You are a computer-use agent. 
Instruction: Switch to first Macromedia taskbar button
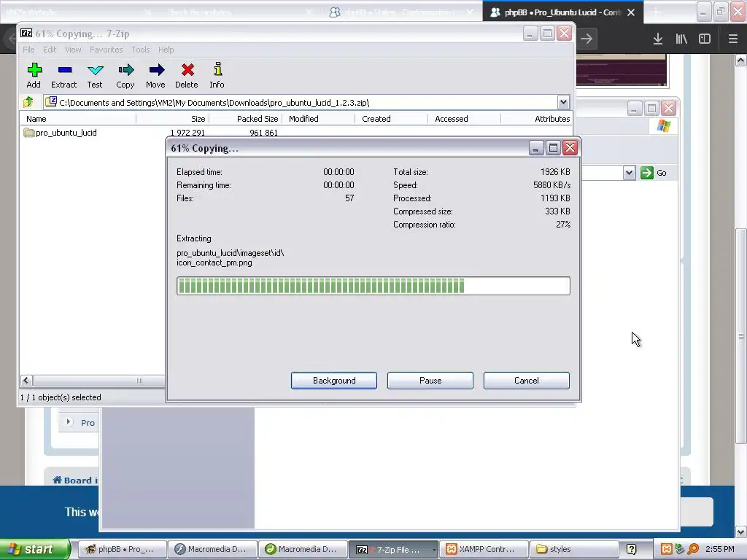(x=212, y=549)
